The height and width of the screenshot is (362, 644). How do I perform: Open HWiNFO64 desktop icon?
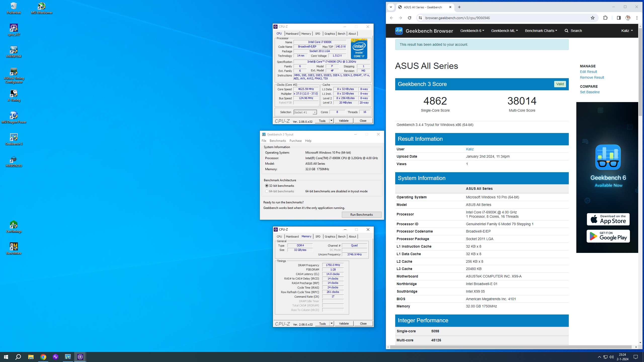click(14, 52)
